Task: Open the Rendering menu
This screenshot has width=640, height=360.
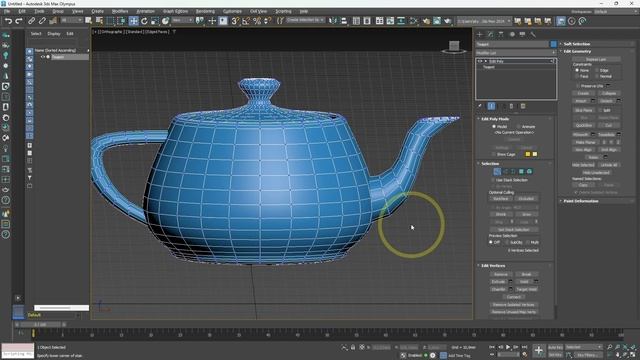Action: point(205,11)
